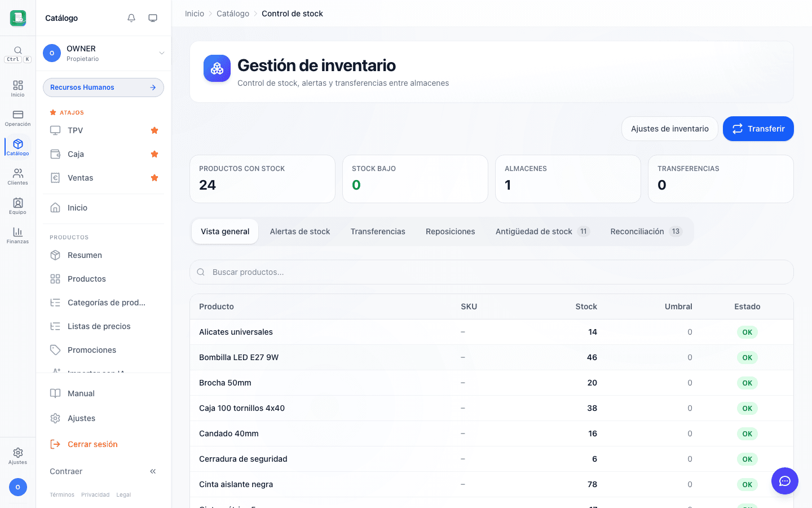Open Ajustes in sidebar
The width and height of the screenshot is (812, 508).
103,418
